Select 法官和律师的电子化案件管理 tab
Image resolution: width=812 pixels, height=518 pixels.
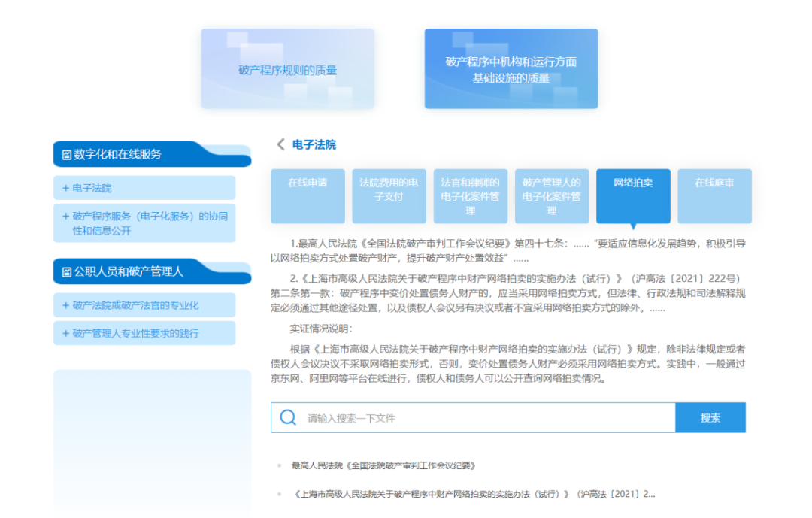click(x=470, y=196)
